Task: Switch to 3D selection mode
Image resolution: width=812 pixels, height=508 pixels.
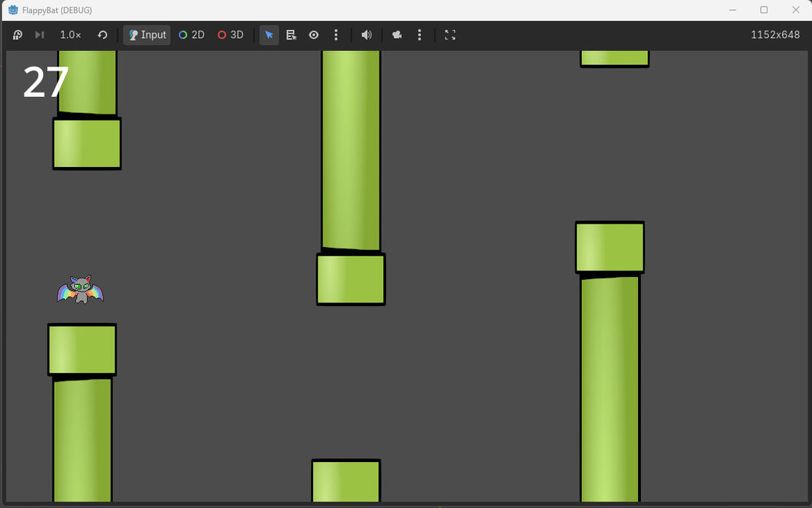Action: (x=230, y=35)
